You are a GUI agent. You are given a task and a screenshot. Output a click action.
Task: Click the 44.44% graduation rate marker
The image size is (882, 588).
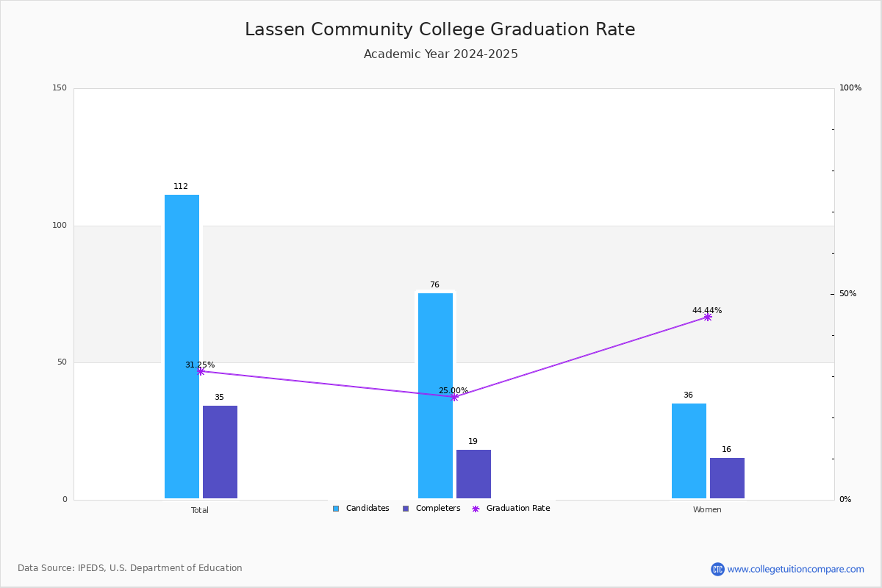708,317
